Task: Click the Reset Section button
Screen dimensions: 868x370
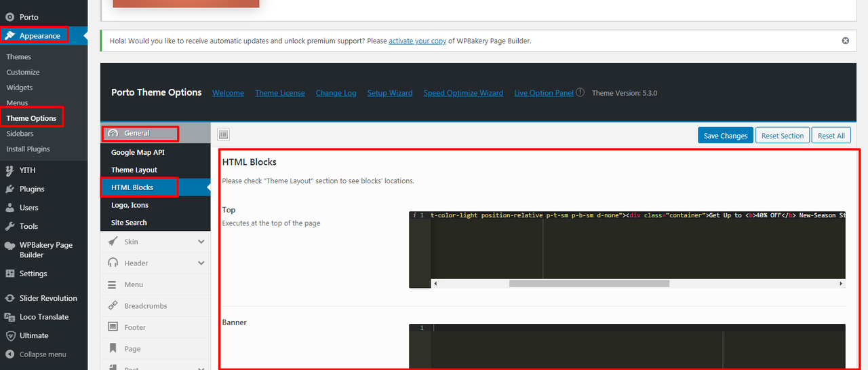Action: [783, 136]
